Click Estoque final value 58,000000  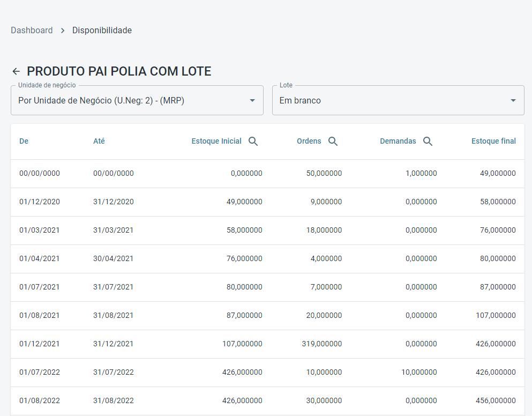[498, 202]
